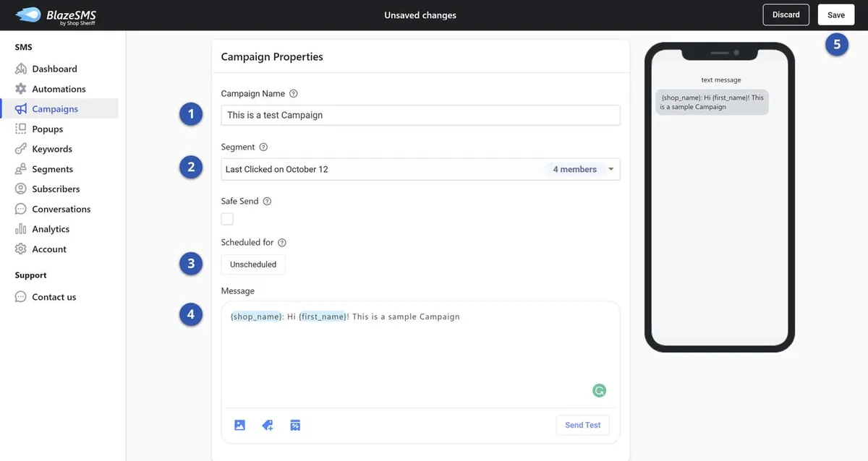Click the Save button

pyautogui.click(x=835, y=14)
